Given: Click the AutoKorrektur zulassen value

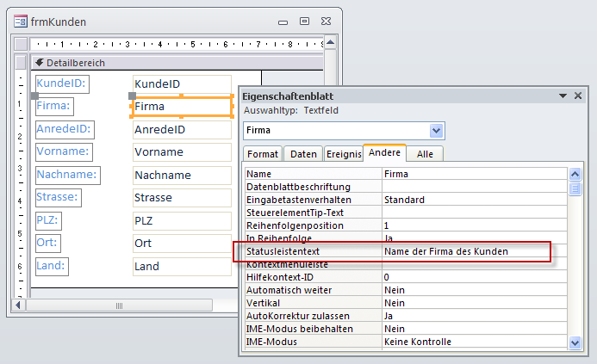Looking at the screenshot, I should pyautogui.click(x=474, y=316).
